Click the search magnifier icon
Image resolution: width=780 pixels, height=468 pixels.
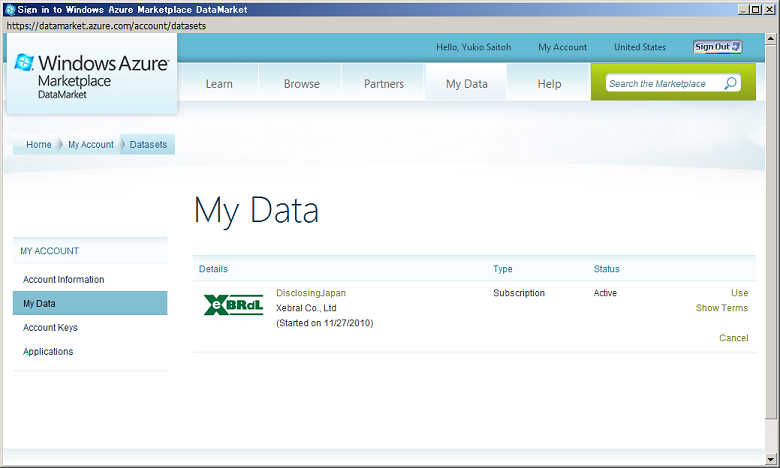click(730, 84)
